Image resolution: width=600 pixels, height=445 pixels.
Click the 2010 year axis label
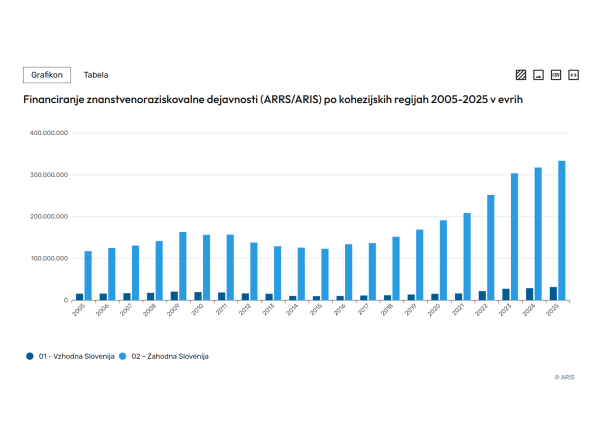[197, 310]
